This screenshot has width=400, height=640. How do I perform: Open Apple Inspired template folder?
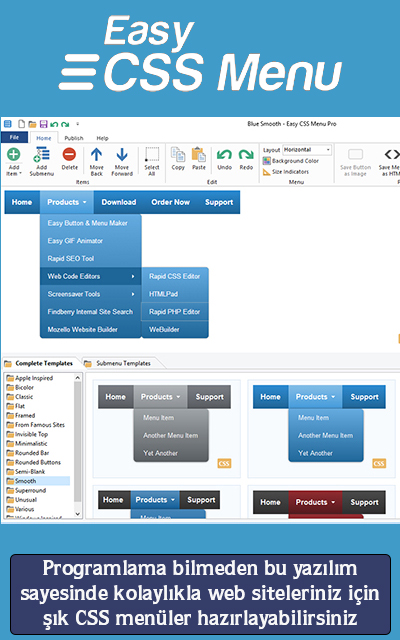[30, 378]
